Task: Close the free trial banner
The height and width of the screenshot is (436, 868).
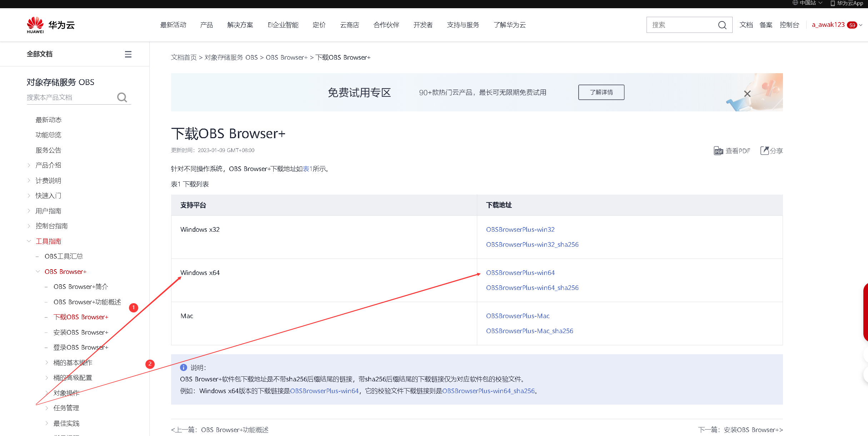Action: tap(747, 94)
